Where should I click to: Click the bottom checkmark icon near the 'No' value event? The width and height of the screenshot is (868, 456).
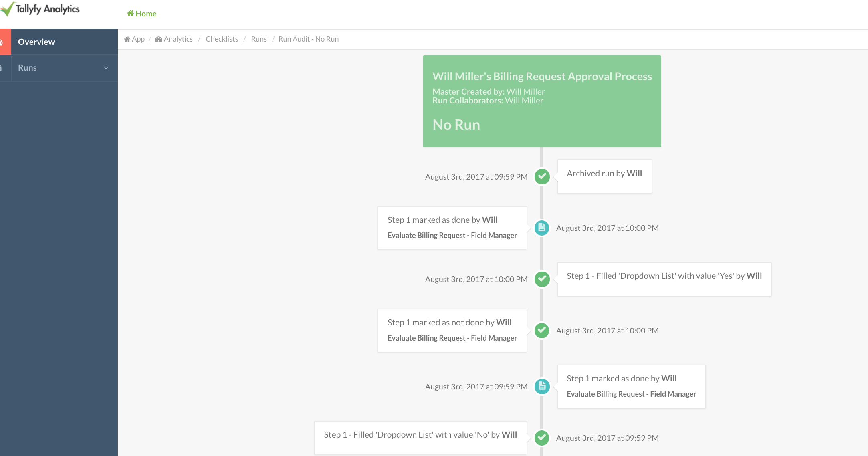tap(541, 438)
